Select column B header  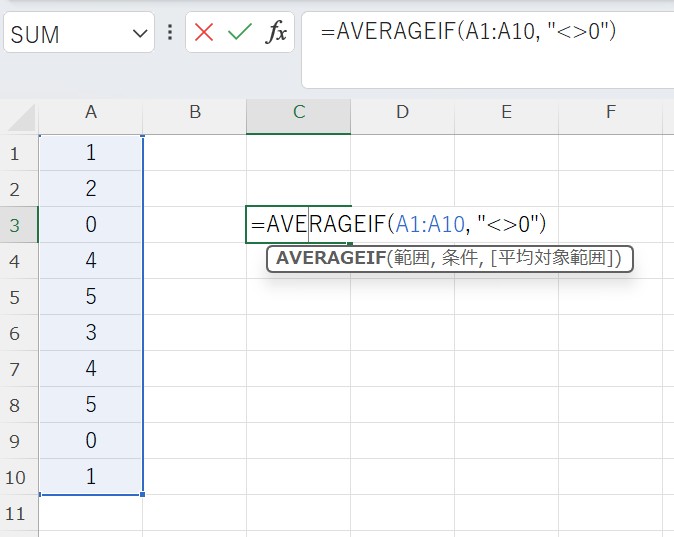coord(194,113)
